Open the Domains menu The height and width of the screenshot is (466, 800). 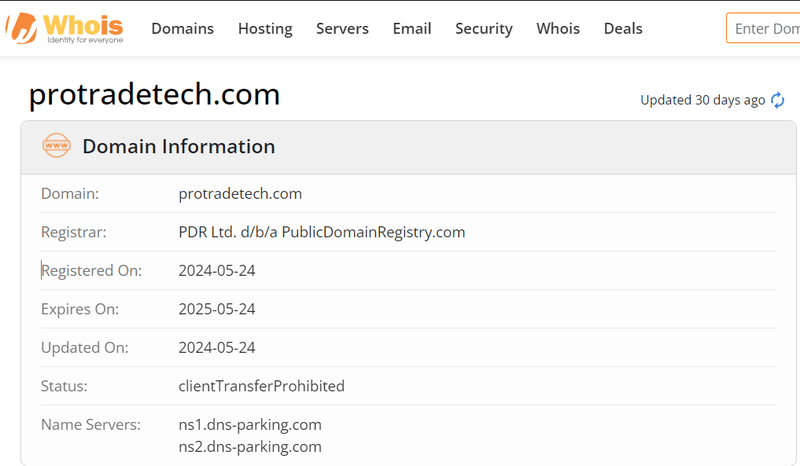coord(183,29)
